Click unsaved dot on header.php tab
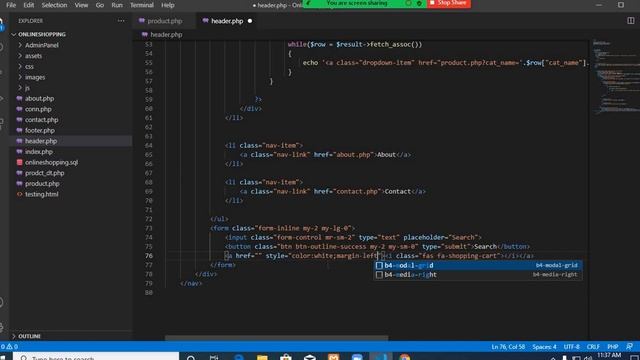 point(250,21)
